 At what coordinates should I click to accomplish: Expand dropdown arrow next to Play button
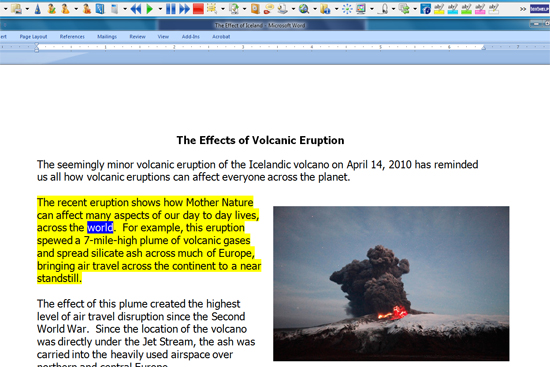click(x=160, y=9)
